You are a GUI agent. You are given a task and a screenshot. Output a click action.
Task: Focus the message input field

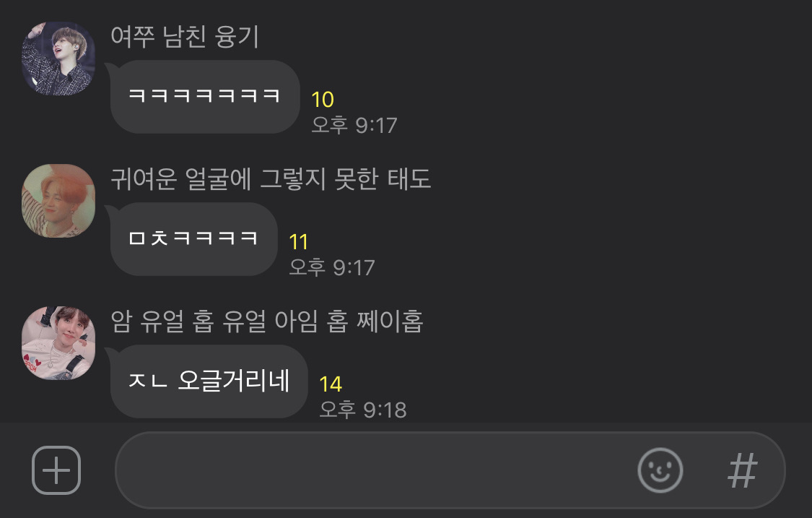click(x=373, y=470)
